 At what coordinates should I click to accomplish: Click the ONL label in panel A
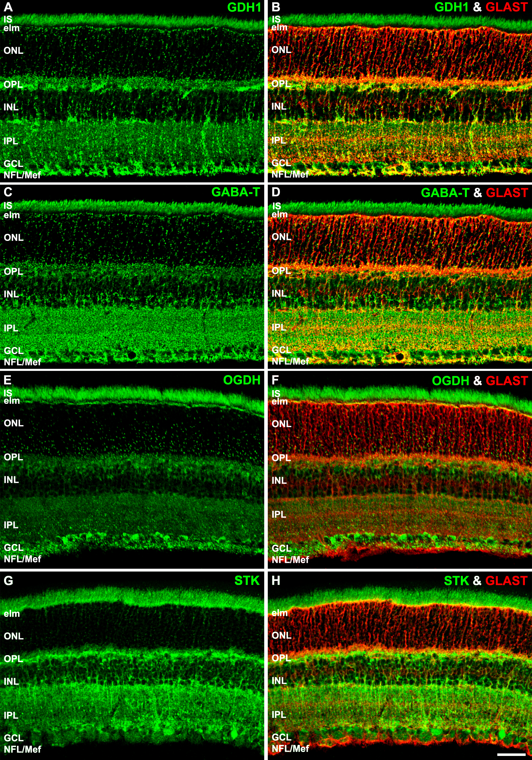(x=14, y=51)
